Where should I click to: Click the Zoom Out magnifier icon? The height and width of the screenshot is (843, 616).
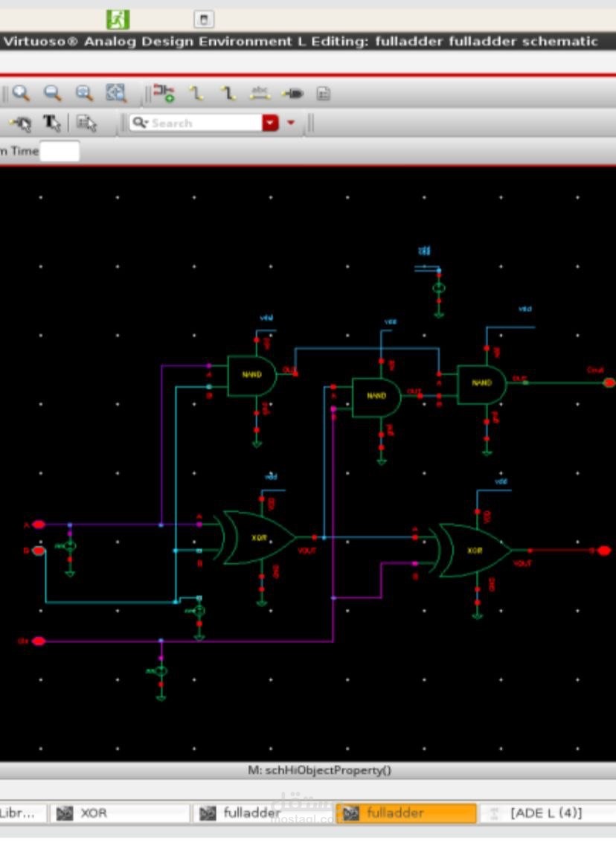point(52,93)
